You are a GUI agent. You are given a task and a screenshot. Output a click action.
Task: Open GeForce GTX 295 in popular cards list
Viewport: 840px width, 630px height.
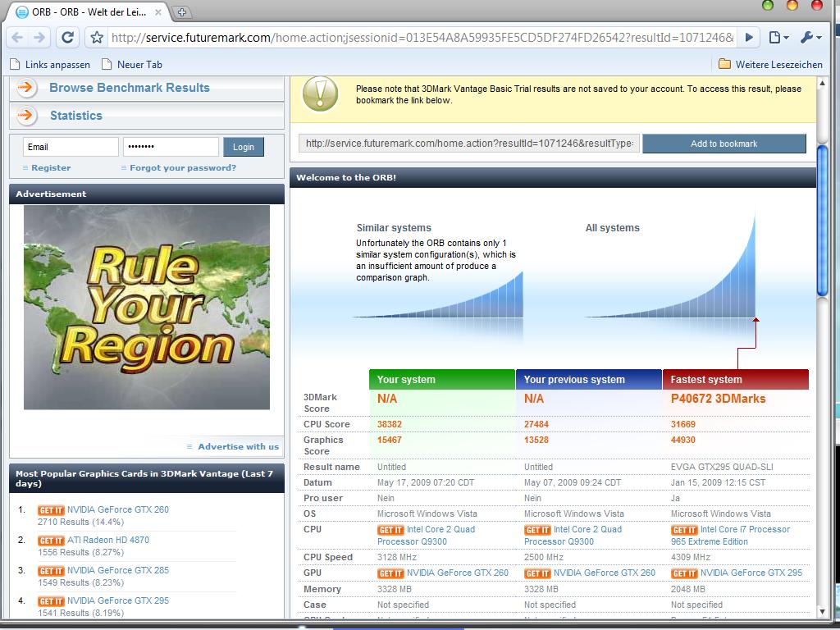pos(118,600)
